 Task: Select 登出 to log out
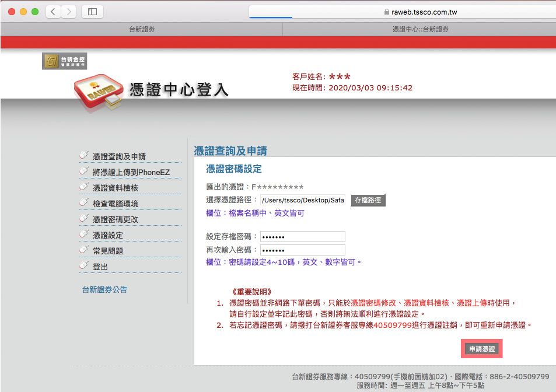[100, 267]
